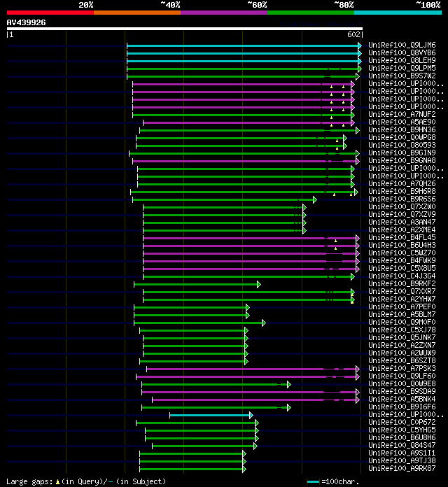Select the UniRef100_Q7XZV9 label
Viewport: 448px width, 487px height.
pos(402,214)
